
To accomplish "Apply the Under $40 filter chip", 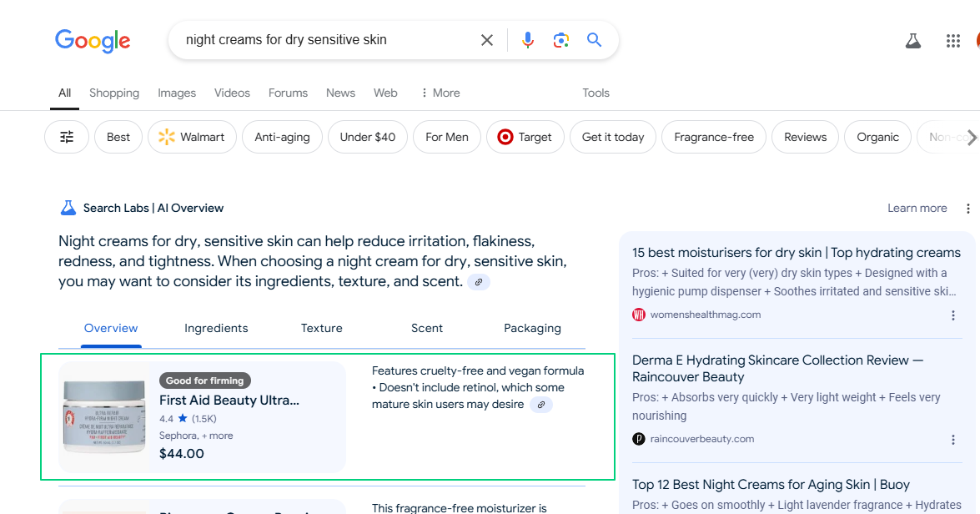I will coord(368,137).
